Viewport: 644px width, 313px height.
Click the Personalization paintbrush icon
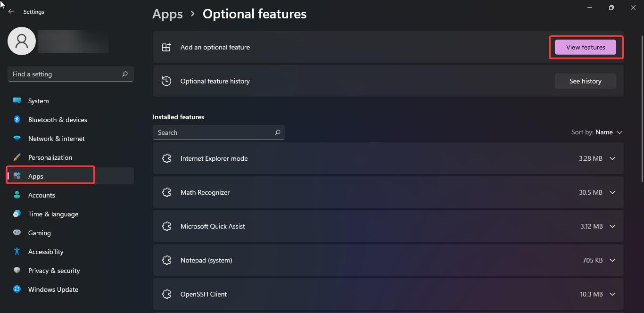pyautogui.click(x=17, y=157)
